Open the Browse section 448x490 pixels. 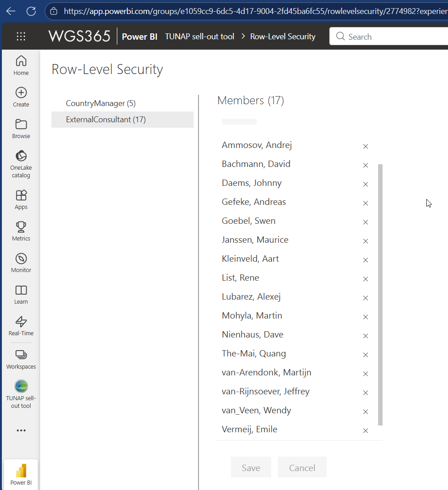pos(21,129)
